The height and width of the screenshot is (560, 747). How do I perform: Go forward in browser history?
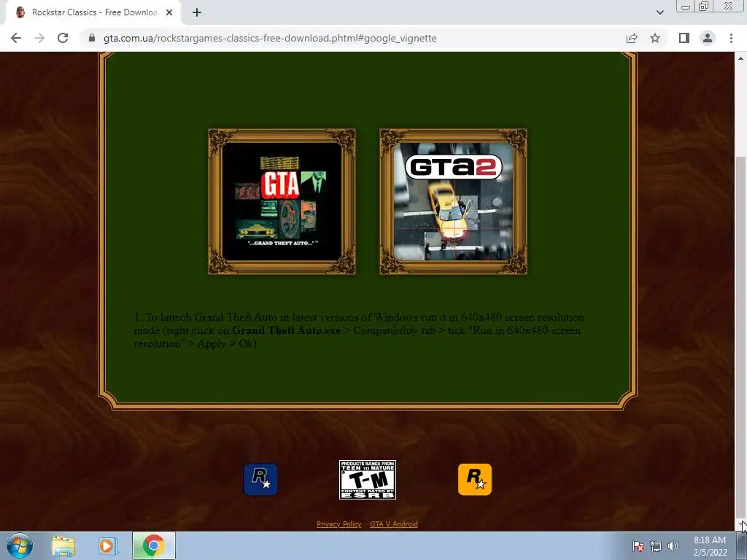pos(39,38)
